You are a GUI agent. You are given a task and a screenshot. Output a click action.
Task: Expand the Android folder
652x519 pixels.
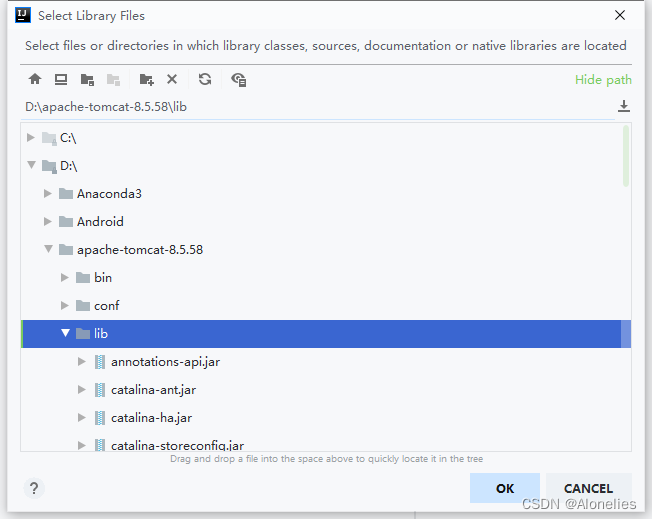(x=48, y=221)
